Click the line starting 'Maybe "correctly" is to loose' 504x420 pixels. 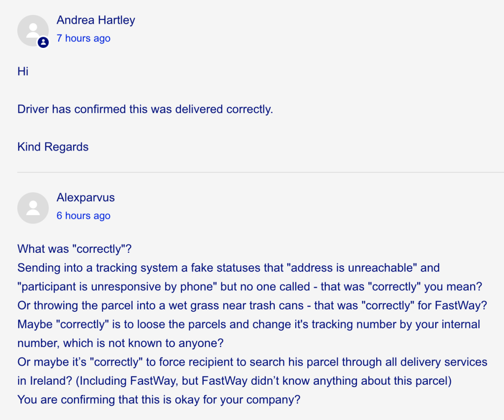pyautogui.click(x=248, y=324)
